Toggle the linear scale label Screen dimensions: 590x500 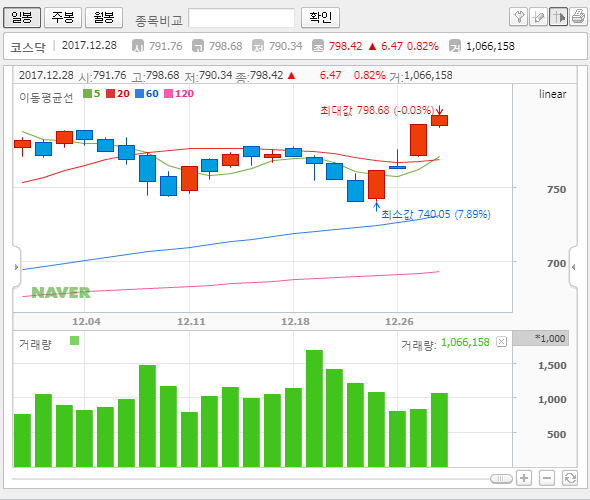(552, 94)
